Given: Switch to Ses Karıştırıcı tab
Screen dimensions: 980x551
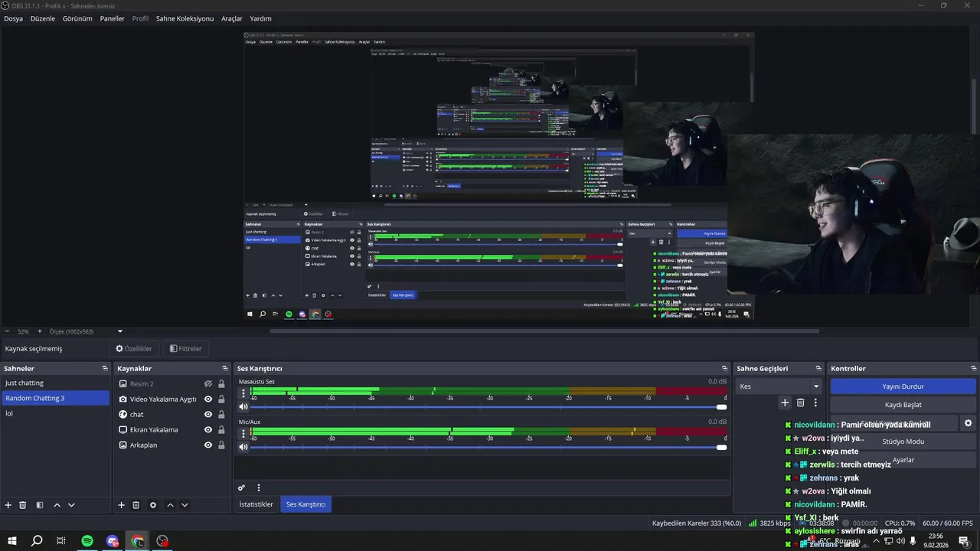Looking at the screenshot, I should pyautogui.click(x=305, y=504).
